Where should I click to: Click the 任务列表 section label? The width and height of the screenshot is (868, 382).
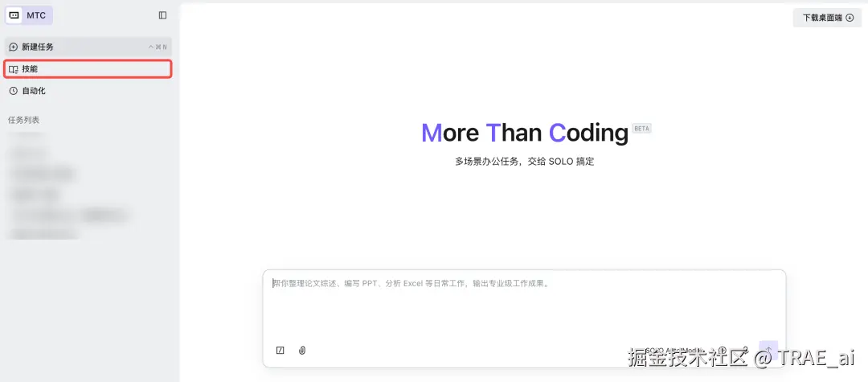24,120
